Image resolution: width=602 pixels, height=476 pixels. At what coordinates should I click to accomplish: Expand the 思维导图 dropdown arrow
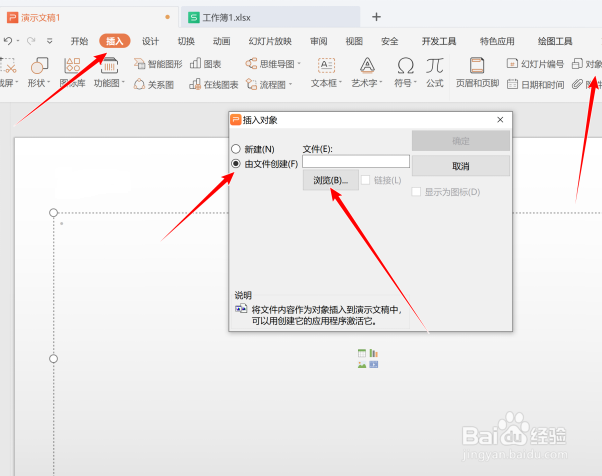pyautogui.click(x=299, y=64)
